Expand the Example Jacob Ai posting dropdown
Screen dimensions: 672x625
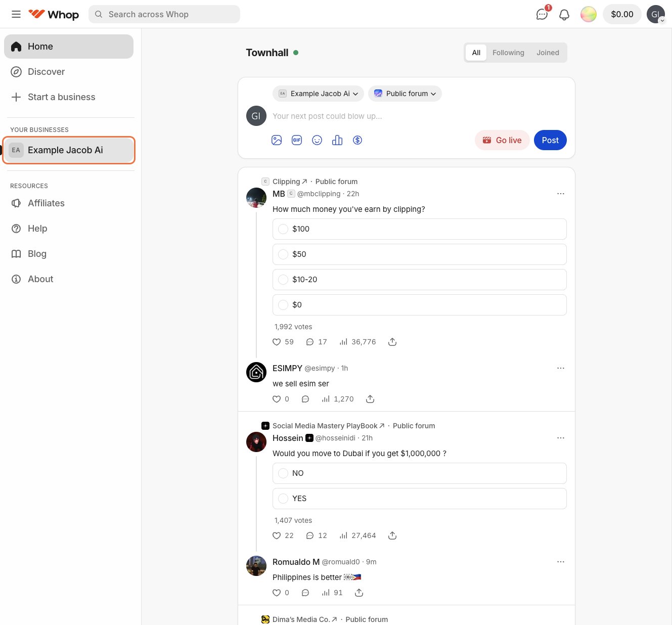[x=318, y=94]
